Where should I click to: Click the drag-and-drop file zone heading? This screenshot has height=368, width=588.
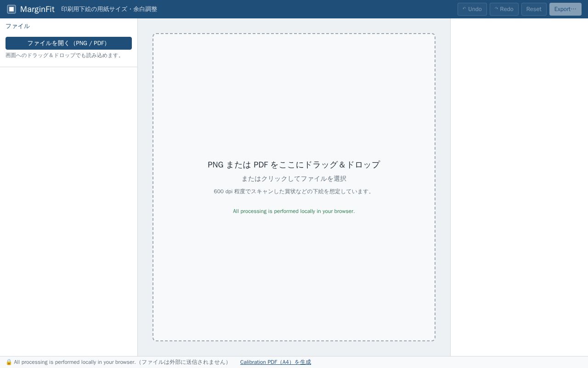(x=294, y=165)
